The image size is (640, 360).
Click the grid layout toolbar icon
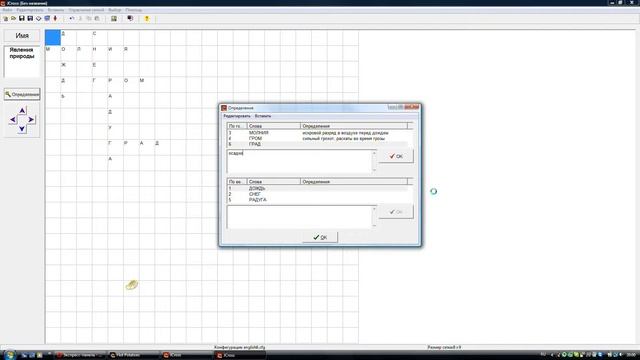[114, 19]
